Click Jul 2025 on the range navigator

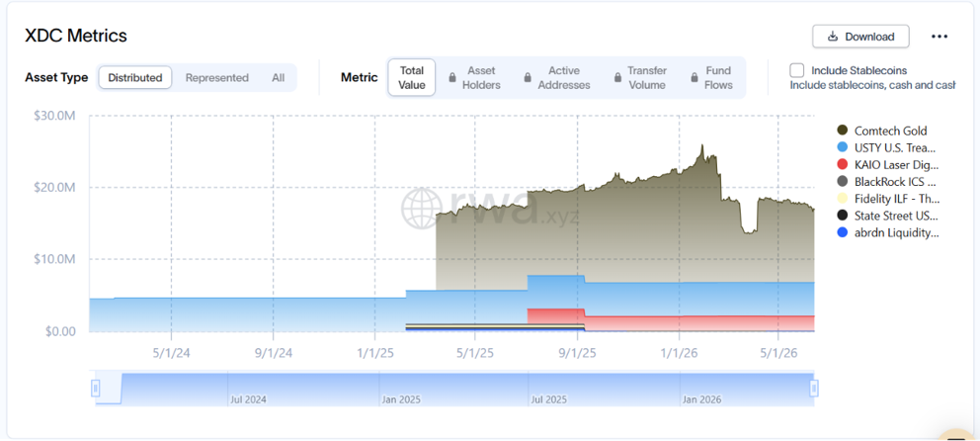tap(548, 399)
